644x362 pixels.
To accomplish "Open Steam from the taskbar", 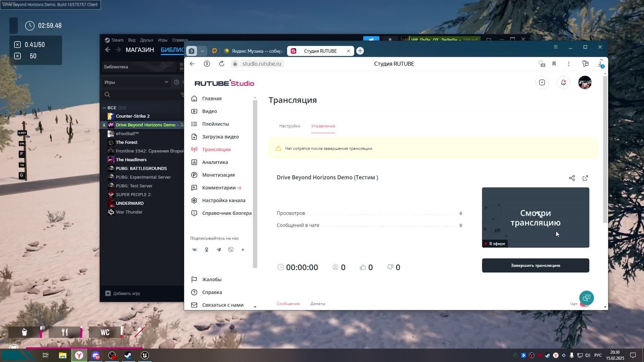I will point(128,355).
